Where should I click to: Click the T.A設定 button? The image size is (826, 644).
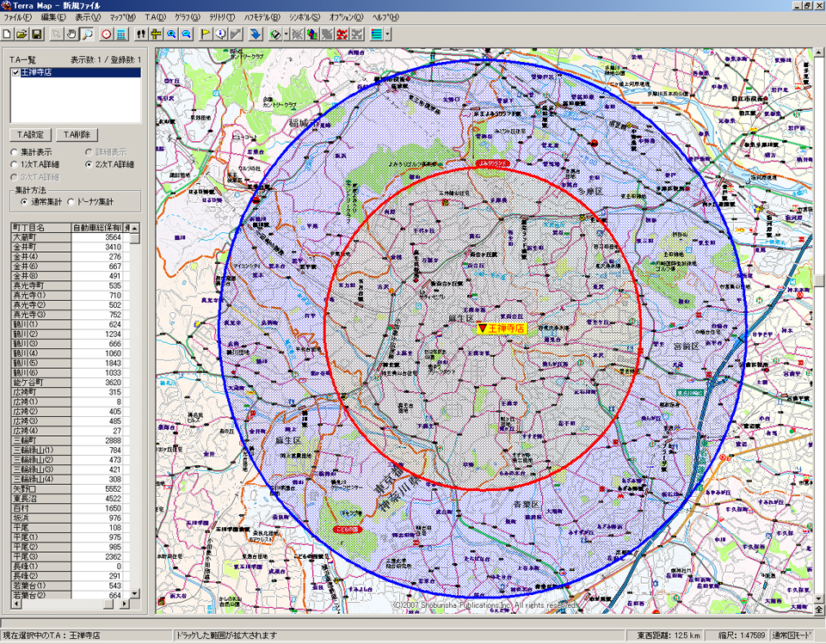(30, 135)
